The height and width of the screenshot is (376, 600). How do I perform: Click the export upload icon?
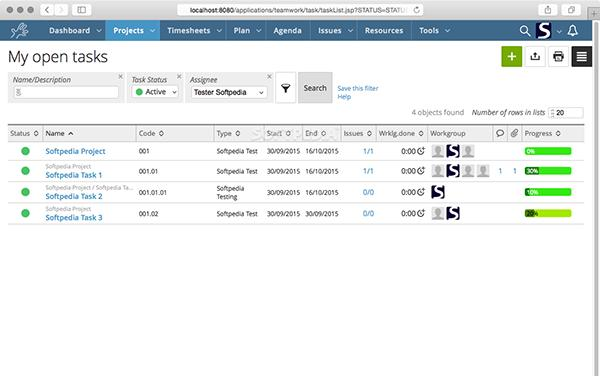535,57
